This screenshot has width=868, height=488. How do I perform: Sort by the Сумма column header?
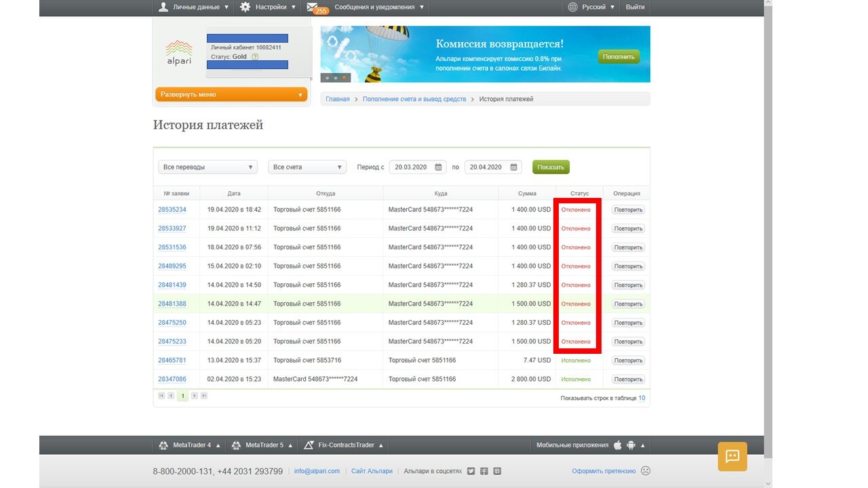[527, 194]
